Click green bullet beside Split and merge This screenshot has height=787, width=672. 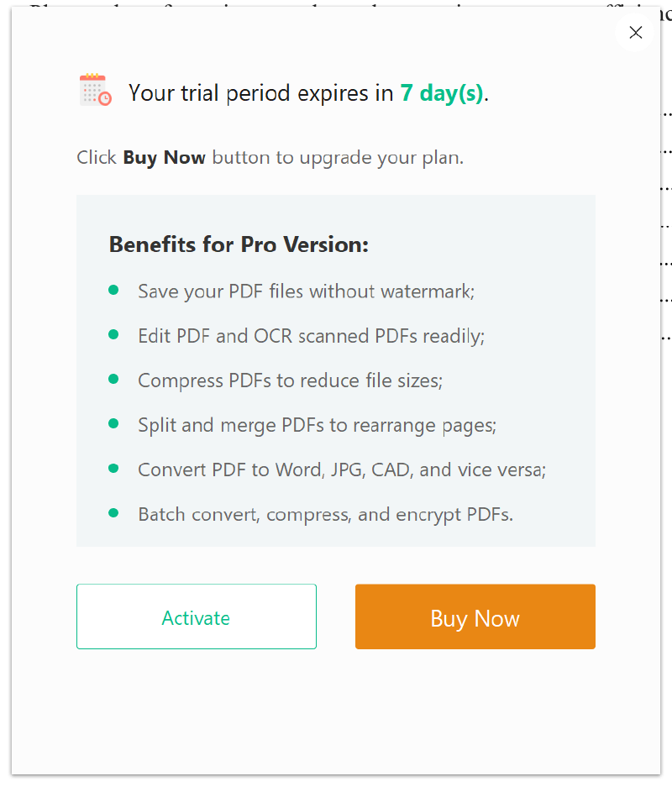click(x=113, y=423)
